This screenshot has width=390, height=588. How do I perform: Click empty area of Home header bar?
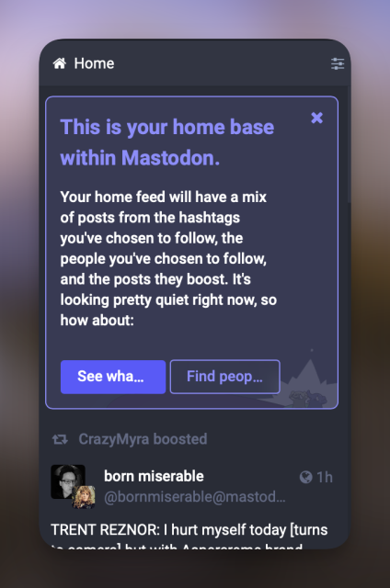(222, 63)
